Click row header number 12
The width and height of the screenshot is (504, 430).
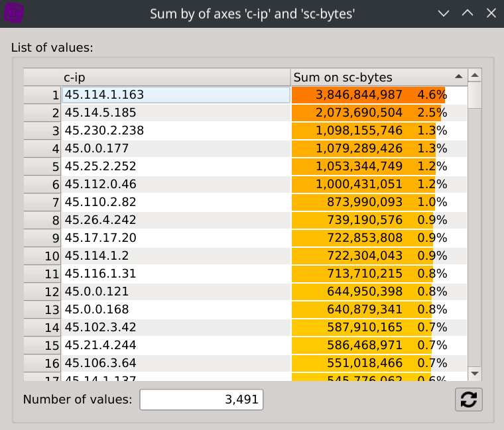pyautogui.click(x=42, y=292)
